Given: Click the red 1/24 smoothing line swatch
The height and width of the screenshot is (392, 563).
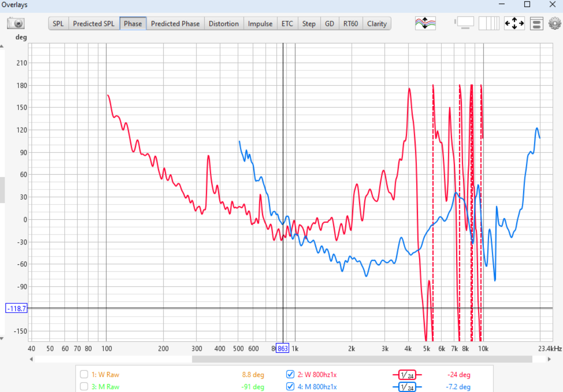Looking at the screenshot, I should (x=407, y=375).
